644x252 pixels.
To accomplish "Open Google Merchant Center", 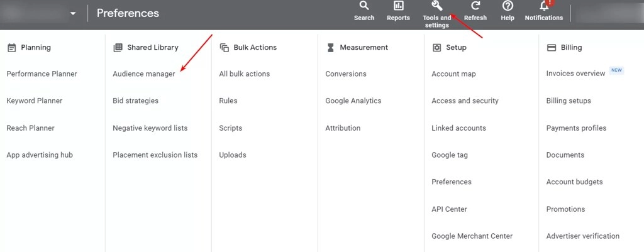I will [472, 236].
